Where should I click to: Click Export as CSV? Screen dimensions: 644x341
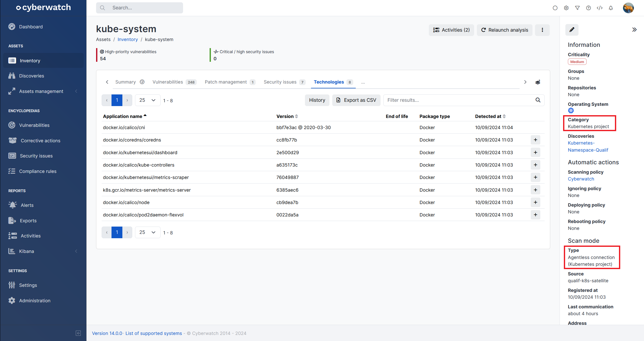point(356,100)
